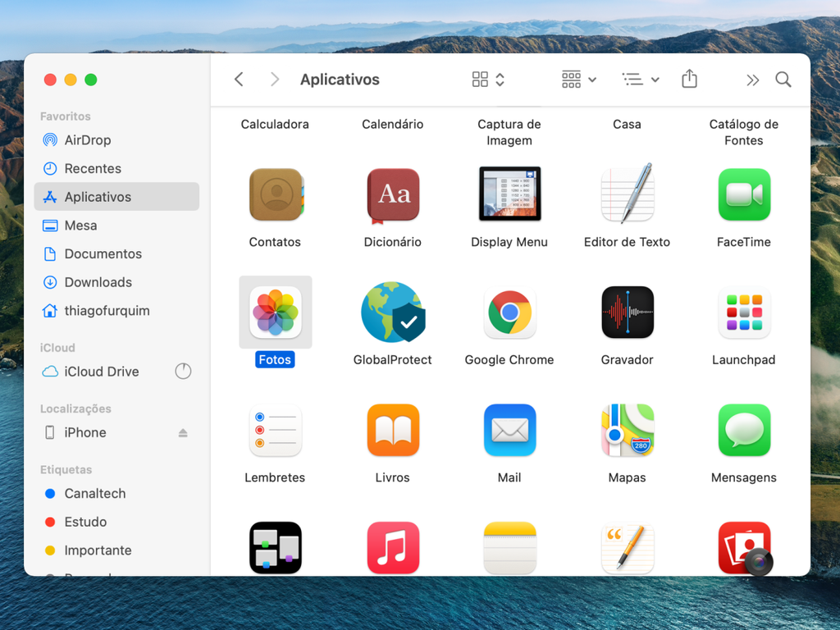
Task: Select the Music app icon
Action: pos(393,547)
